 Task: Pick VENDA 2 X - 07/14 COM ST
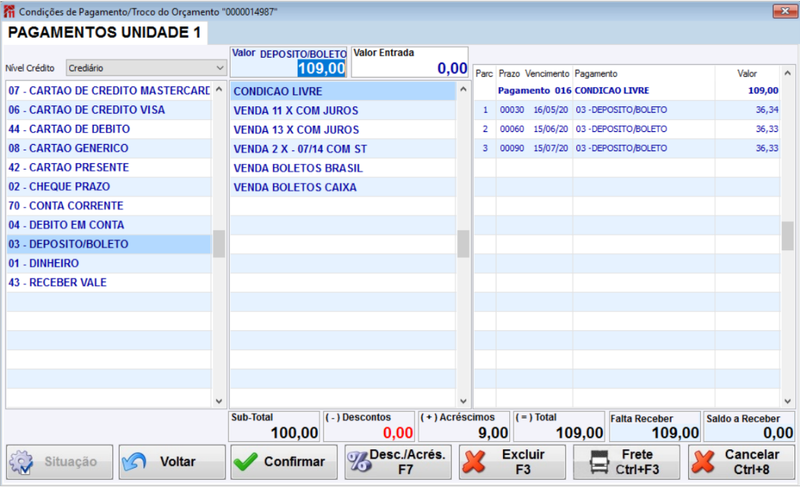point(343,149)
